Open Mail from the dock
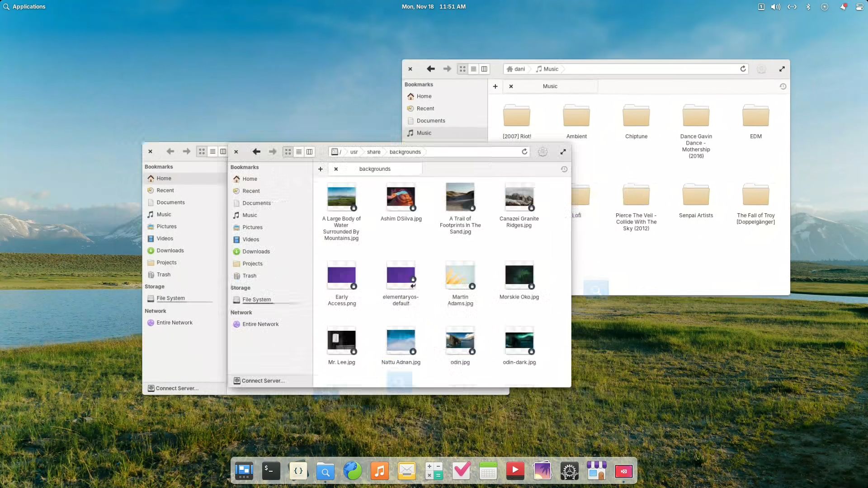The width and height of the screenshot is (868, 488). click(x=407, y=471)
